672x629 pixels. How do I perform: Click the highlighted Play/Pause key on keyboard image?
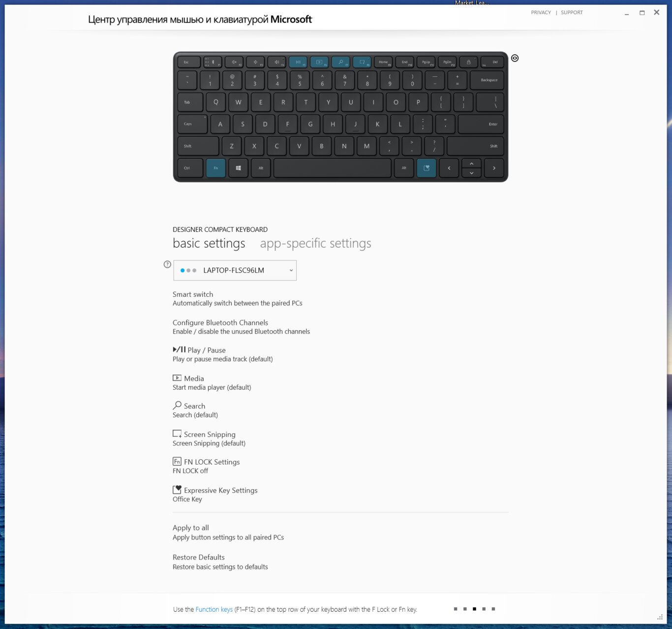click(x=298, y=62)
